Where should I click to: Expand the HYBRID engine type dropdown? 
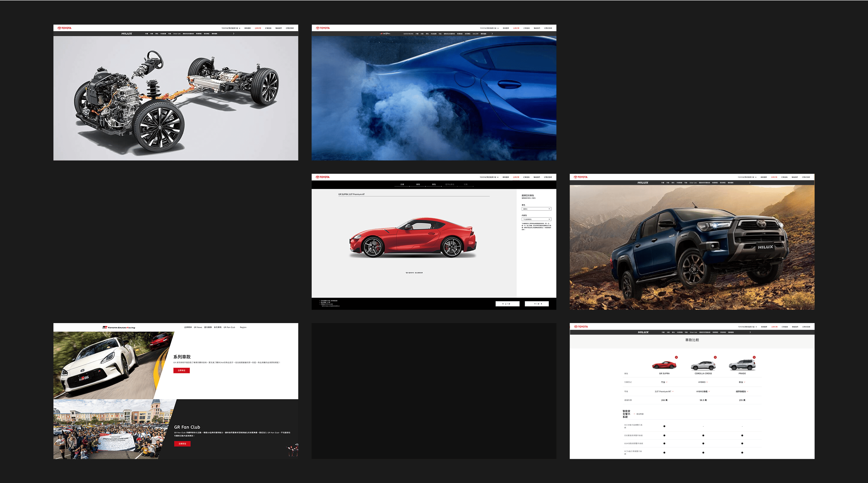(x=703, y=382)
